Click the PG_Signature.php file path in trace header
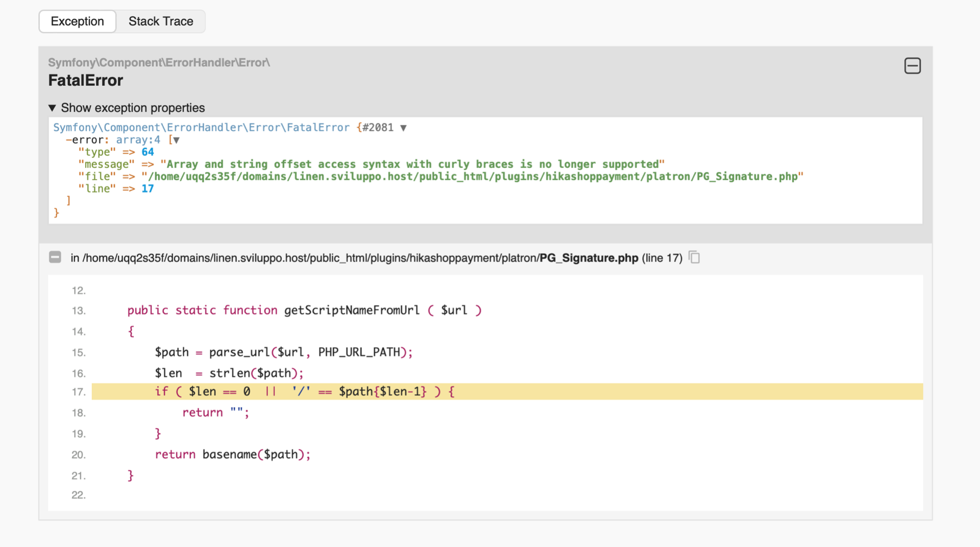 (x=360, y=258)
